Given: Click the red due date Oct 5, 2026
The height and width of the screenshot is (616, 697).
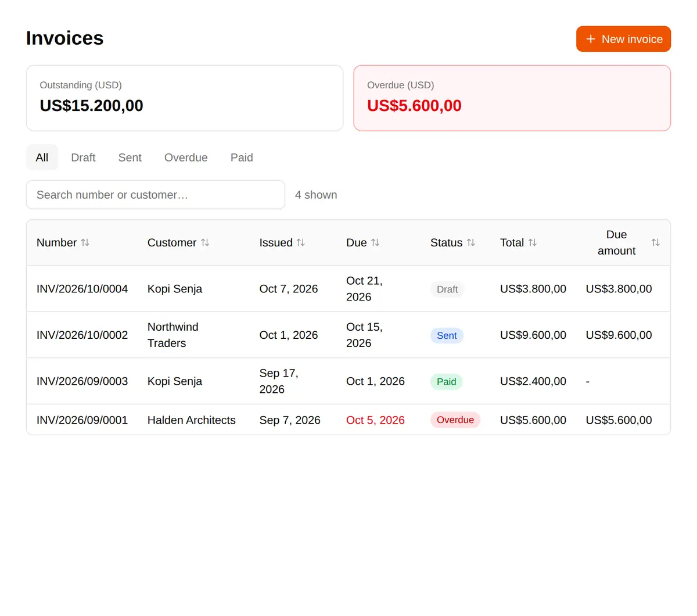Looking at the screenshot, I should click(375, 420).
